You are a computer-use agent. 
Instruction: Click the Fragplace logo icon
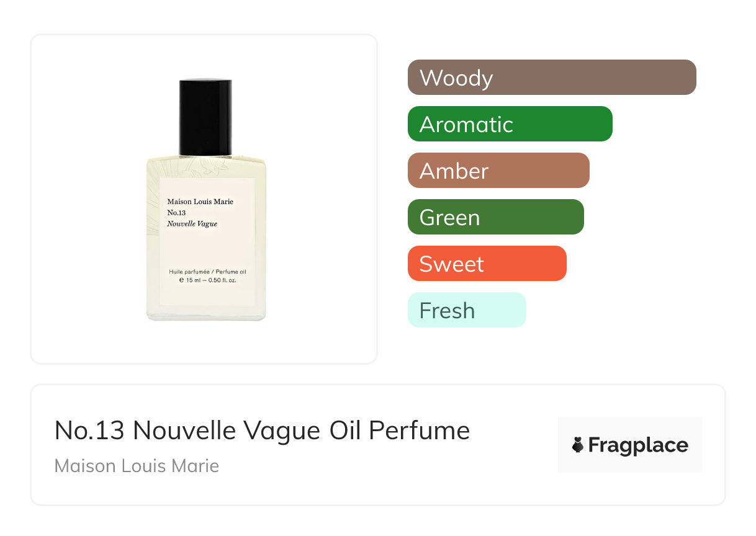578,445
